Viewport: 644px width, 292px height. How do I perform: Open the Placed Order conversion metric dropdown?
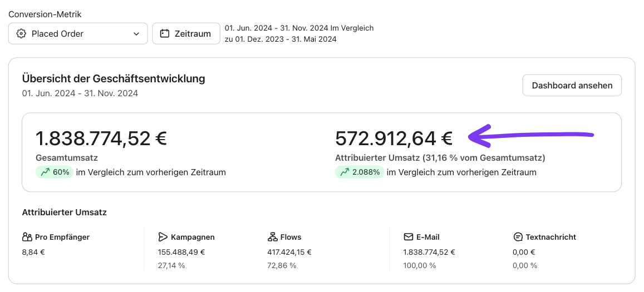click(78, 34)
